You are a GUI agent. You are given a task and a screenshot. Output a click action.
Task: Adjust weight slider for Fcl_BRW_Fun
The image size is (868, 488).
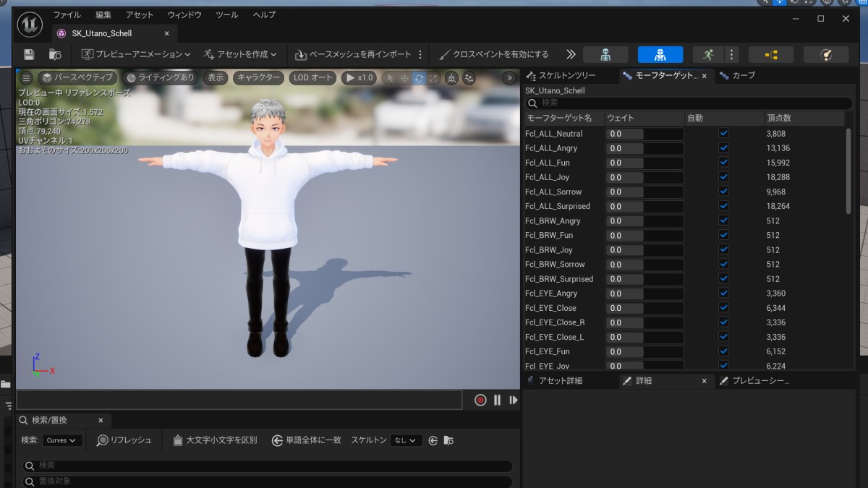coord(645,235)
